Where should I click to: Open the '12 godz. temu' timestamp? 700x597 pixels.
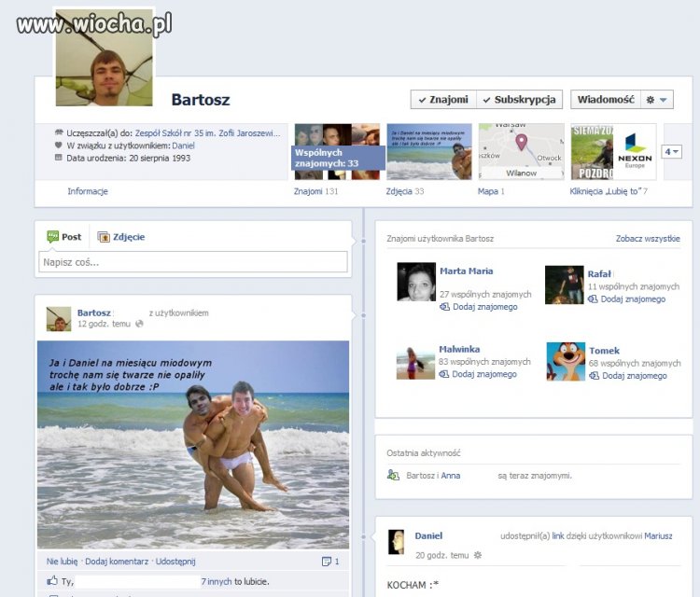click(x=104, y=324)
